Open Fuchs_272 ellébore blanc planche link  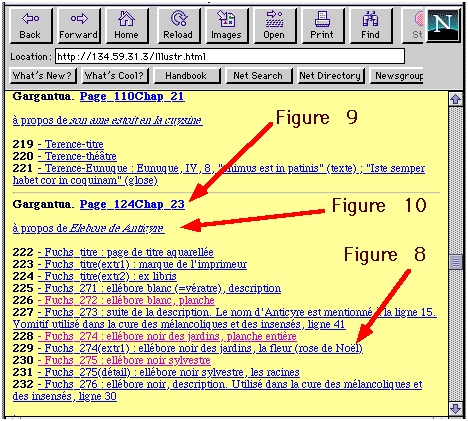tap(126, 300)
